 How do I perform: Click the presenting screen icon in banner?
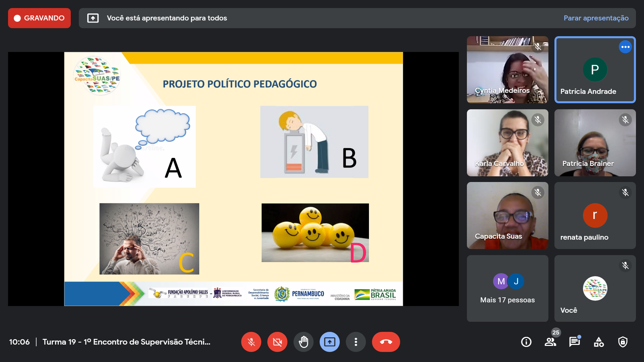pos(93,18)
